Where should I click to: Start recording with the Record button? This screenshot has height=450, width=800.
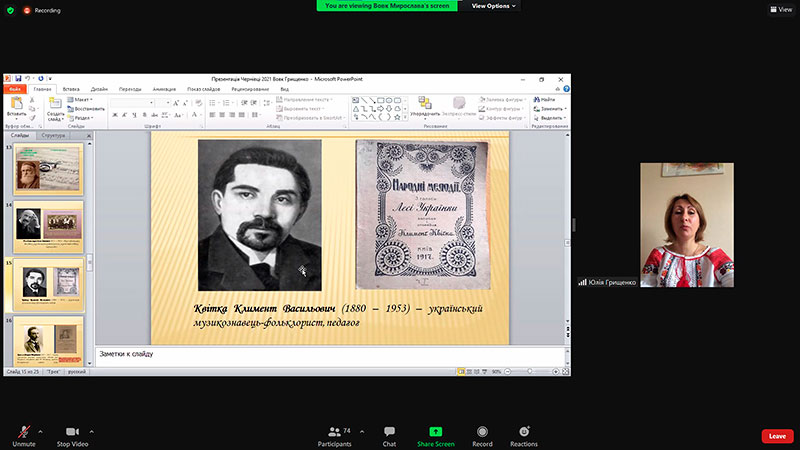(482, 436)
